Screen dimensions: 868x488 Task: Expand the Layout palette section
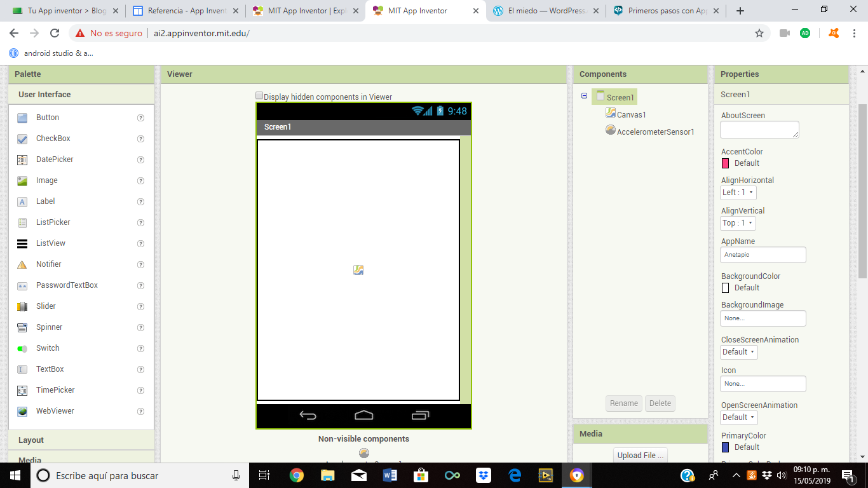click(31, 440)
